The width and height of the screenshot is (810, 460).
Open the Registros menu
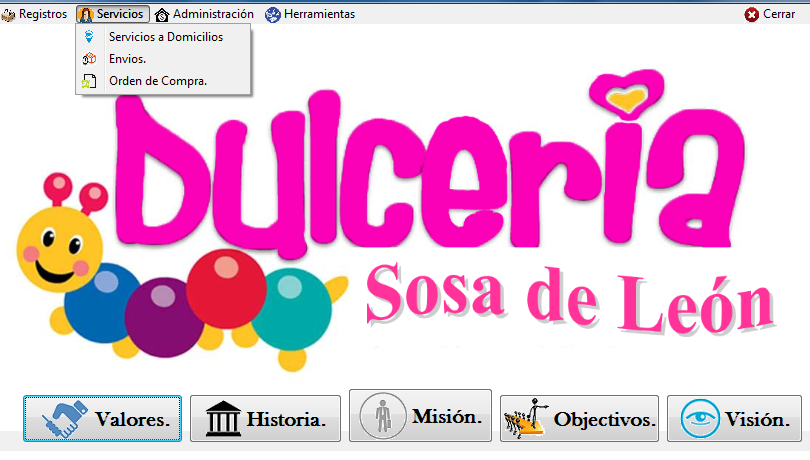34,14
